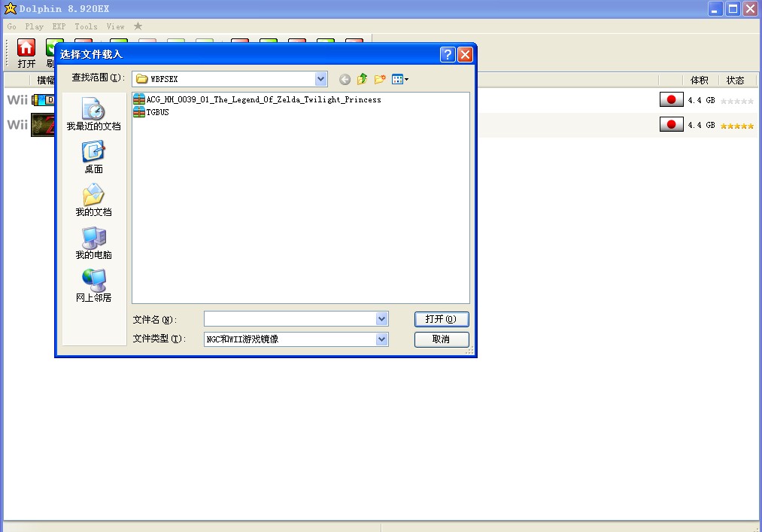
Task: Click the 取消 button
Action: [442, 339]
